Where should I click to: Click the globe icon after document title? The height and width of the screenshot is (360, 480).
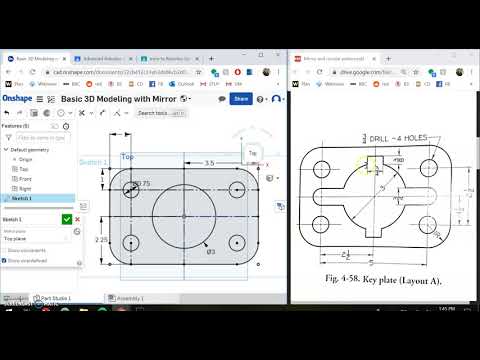point(184,99)
